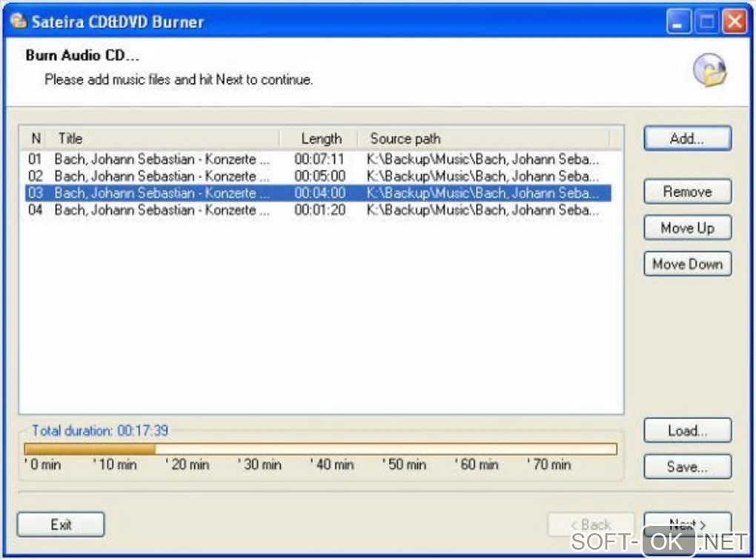Click the 30 min capacity marker

click(259, 464)
